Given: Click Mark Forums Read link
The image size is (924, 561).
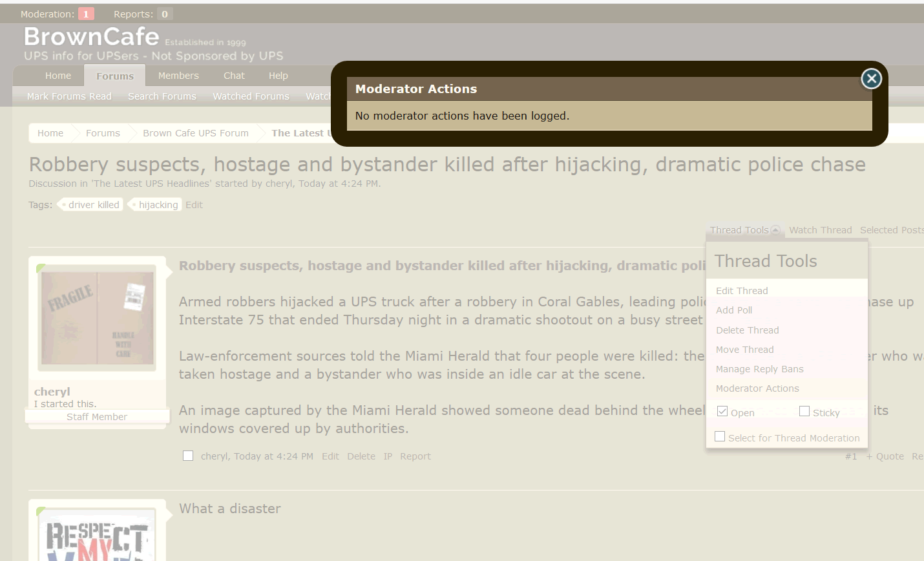Looking at the screenshot, I should point(69,96).
